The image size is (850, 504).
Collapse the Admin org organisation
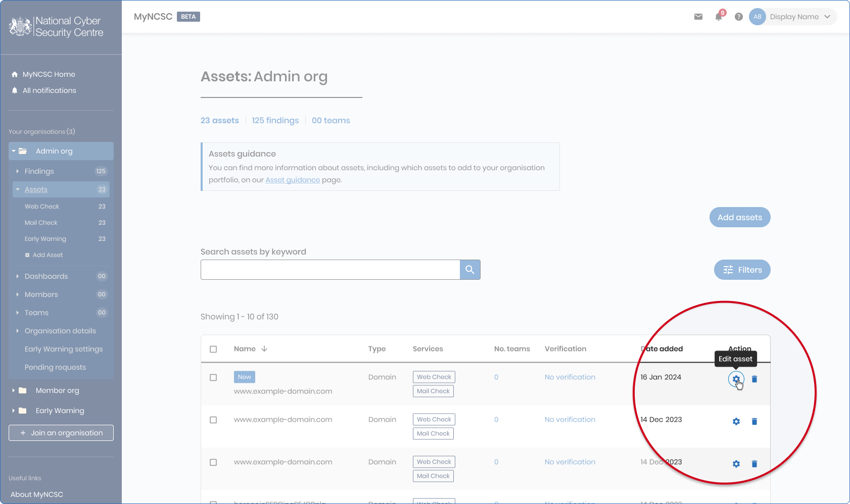[14, 151]
